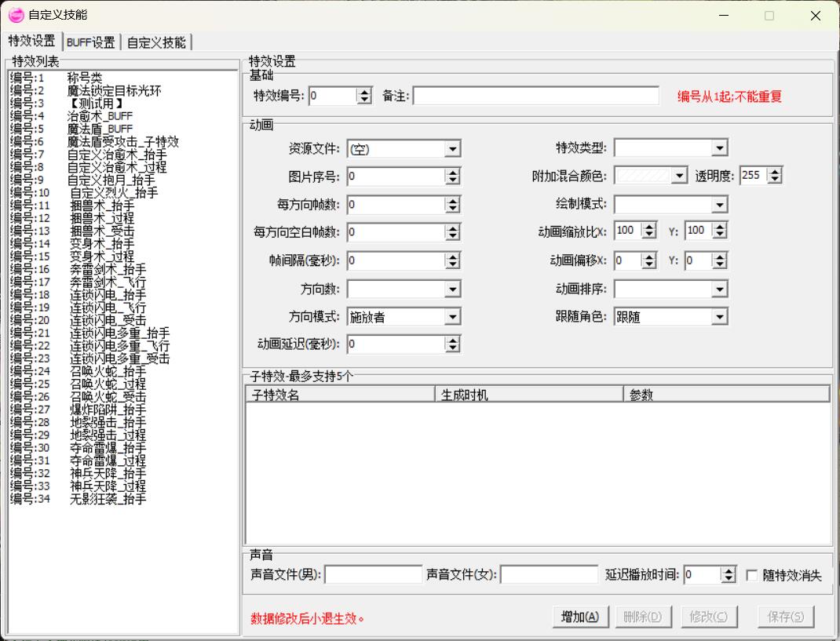Image resolution: width=840 pixels, height=641 pixels.
Task: Click the 声音文件(男) input box
Action: pyautogui.click(x=374, y=575)
